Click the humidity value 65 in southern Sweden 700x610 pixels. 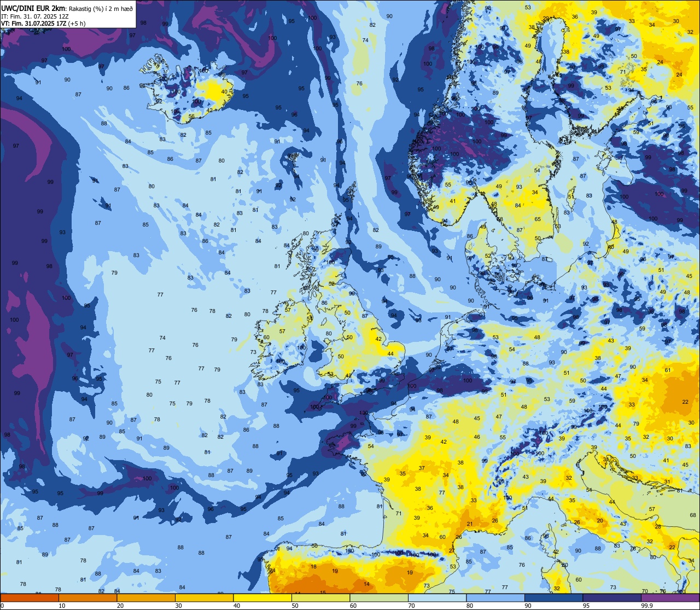click(538, 219)
